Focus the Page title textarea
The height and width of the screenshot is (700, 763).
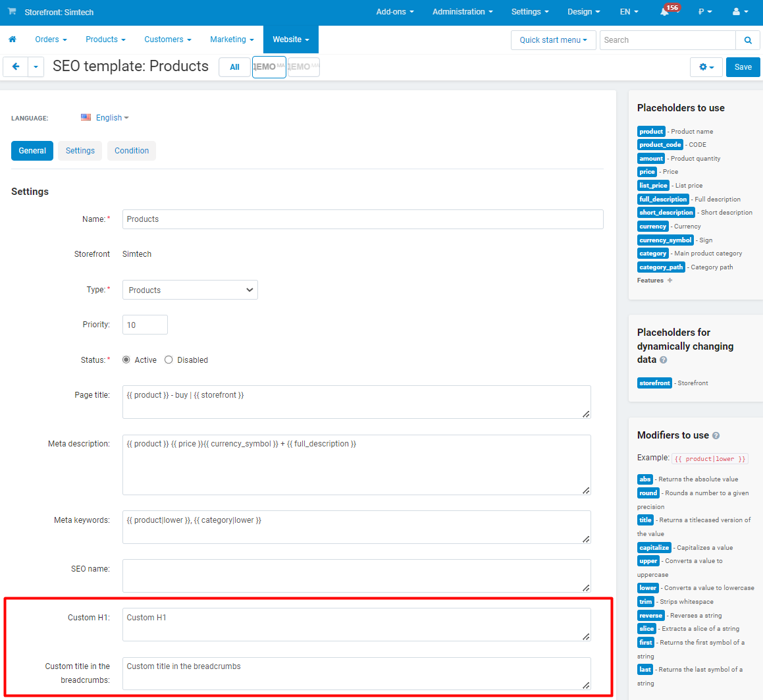pyautogui.click(x=357, y=402)
